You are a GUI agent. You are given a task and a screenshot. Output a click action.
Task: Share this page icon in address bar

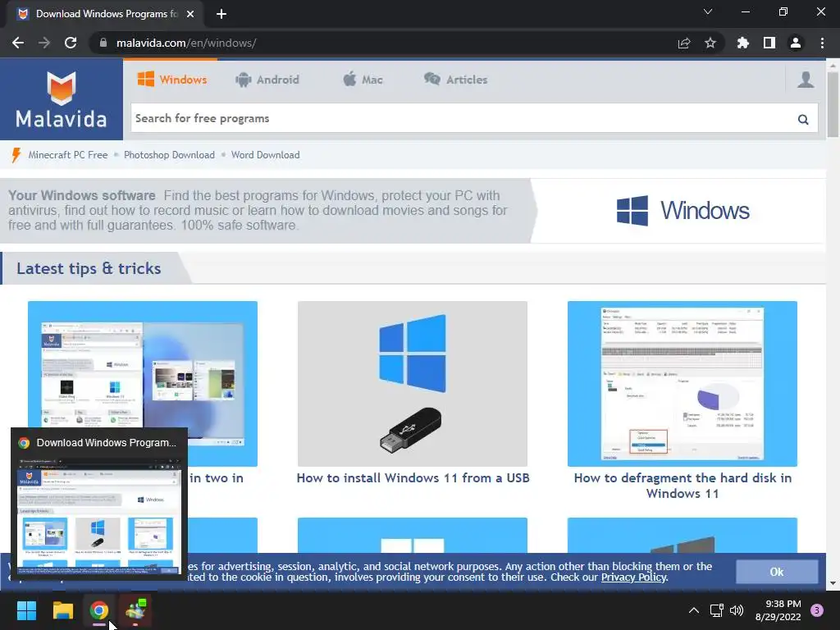coord(684,43)
